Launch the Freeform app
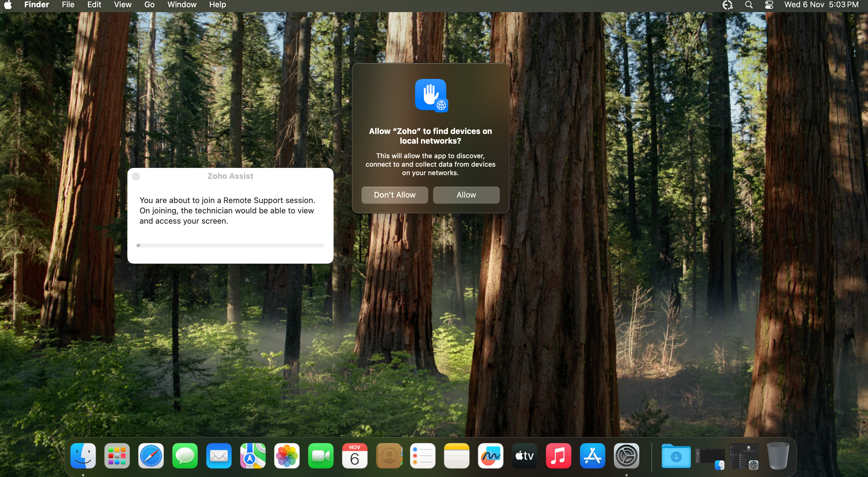868x477 pixels. point(490,456)
